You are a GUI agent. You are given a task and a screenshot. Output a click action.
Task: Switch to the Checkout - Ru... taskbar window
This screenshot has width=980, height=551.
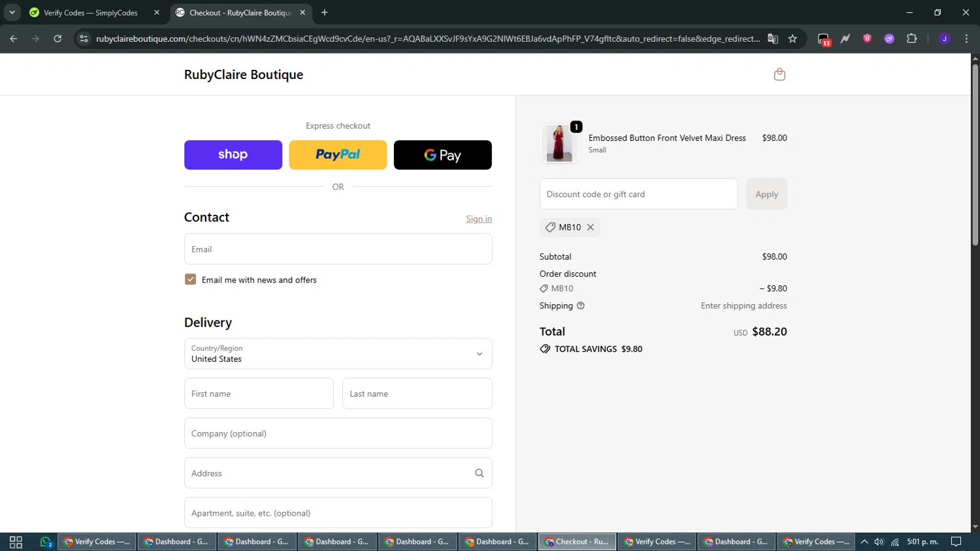click(x=577, y=542)
